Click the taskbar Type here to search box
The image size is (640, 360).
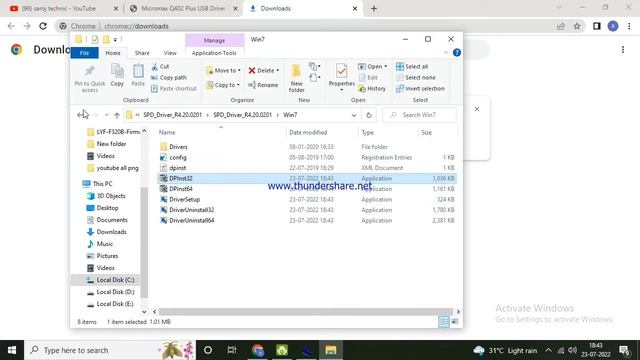click(110, 350)
